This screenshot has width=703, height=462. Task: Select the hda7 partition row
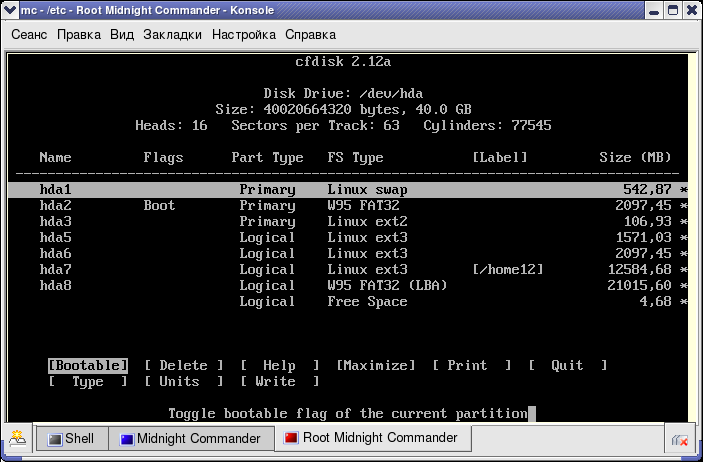[x=348, y=270]
